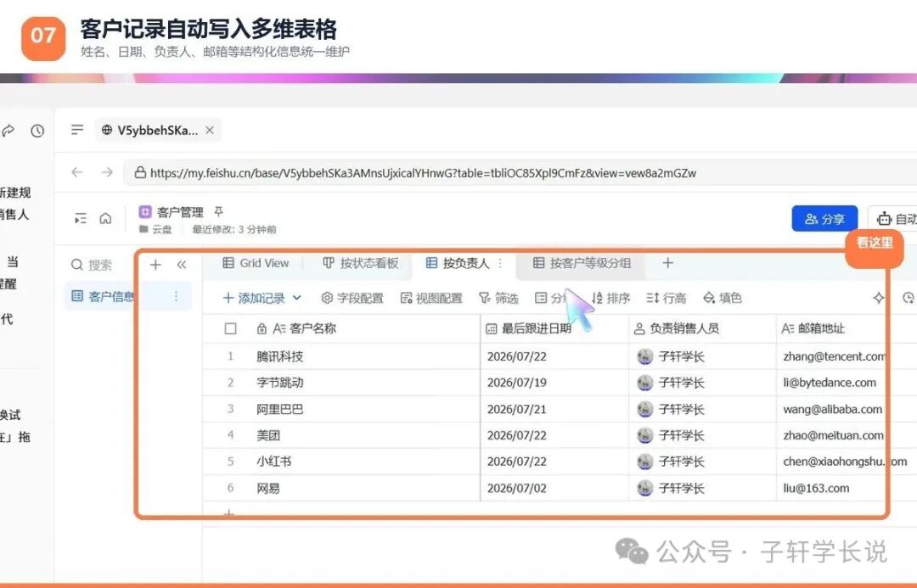Add a new view with plus
This screenshot has width=917, height=588.
668,263
